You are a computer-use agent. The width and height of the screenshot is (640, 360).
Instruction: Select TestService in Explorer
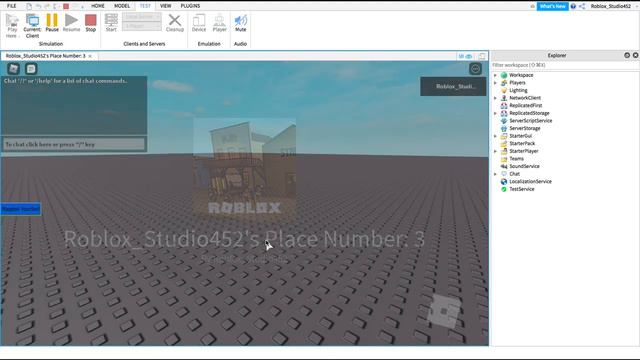[522, 189]
